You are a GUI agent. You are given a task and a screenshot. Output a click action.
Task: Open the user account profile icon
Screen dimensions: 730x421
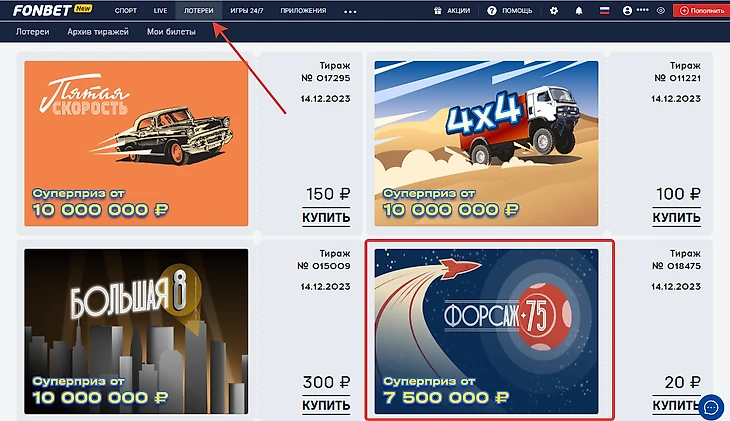tap(627, 10)
